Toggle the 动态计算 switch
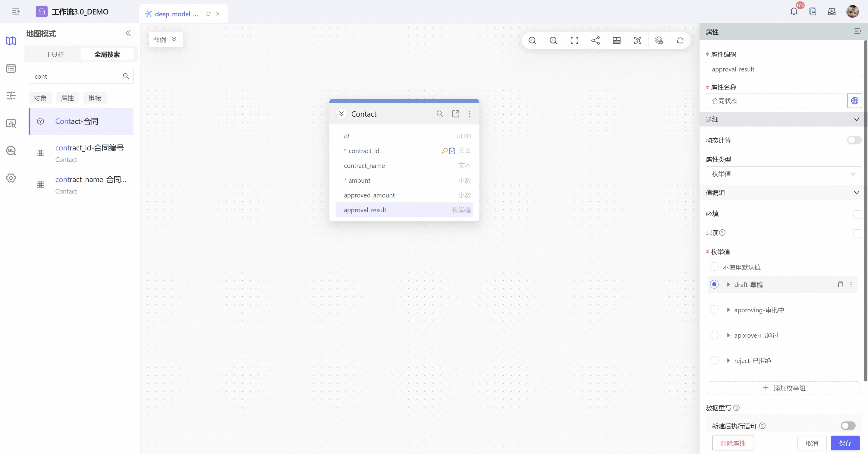Screen dimensions: 868x454 click(854, 140)
